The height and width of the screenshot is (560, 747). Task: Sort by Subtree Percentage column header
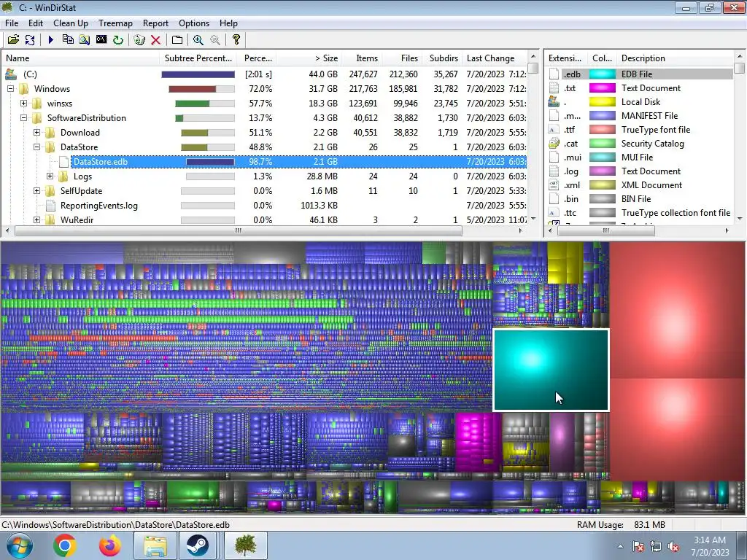click(200, 58)
